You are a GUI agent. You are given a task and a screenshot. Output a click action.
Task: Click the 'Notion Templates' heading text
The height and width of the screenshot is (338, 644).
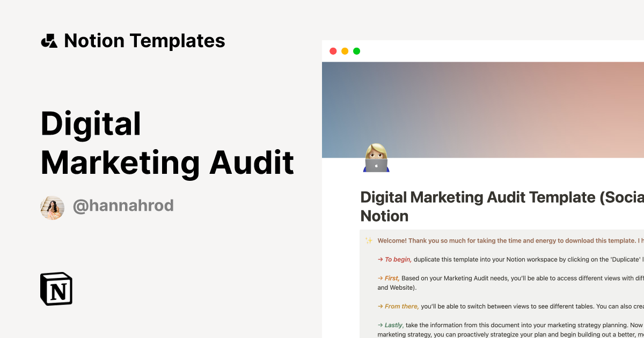tap(144, 41)
